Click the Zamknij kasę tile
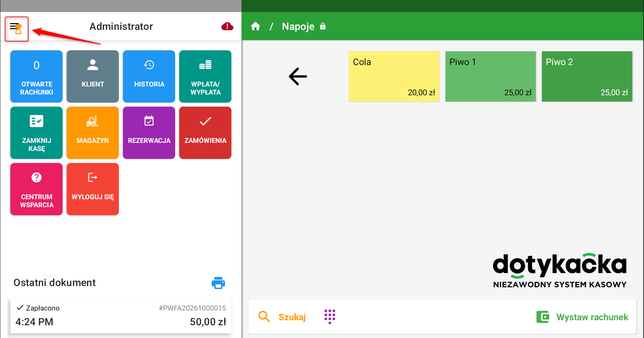 [37, 133]
